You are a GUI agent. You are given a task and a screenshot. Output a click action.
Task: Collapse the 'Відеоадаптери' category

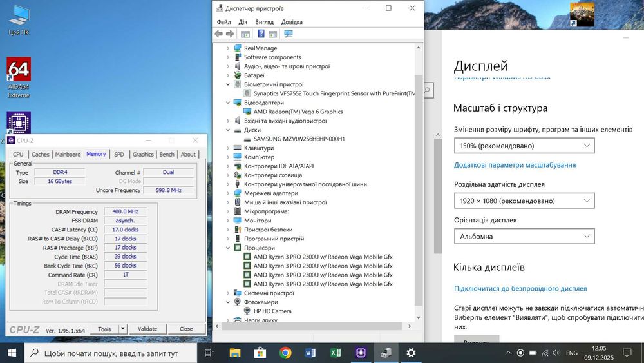[228, 103]
